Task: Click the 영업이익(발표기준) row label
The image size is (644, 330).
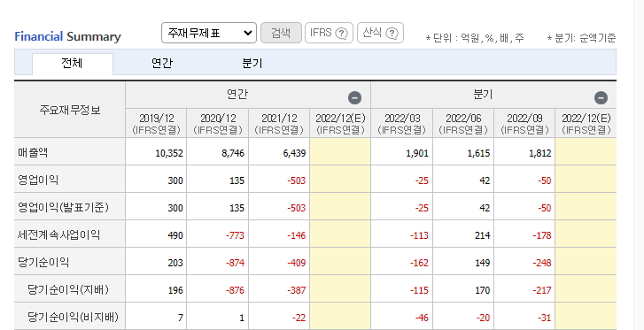Action: click(x=63, y=207)
